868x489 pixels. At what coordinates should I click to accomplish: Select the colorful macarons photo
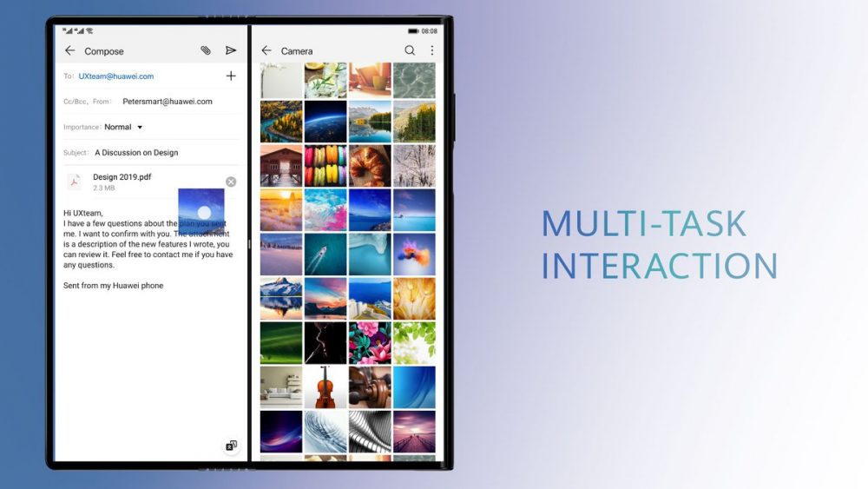tap(325, 165)
